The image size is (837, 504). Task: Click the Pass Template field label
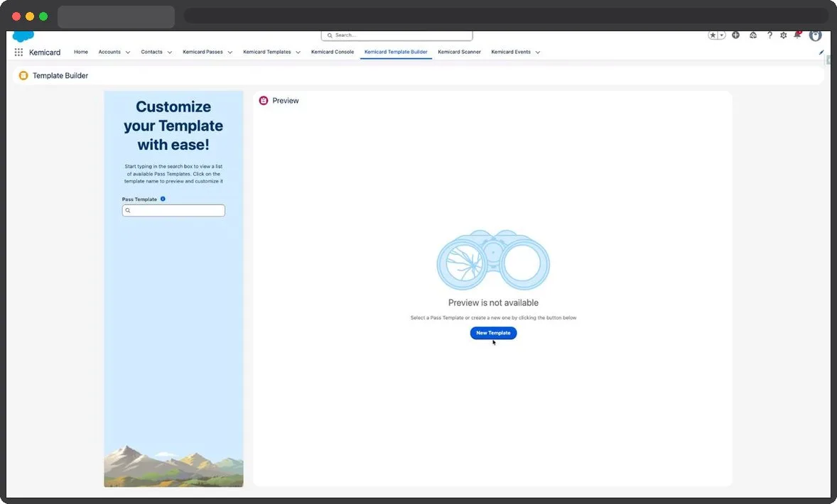139,199
